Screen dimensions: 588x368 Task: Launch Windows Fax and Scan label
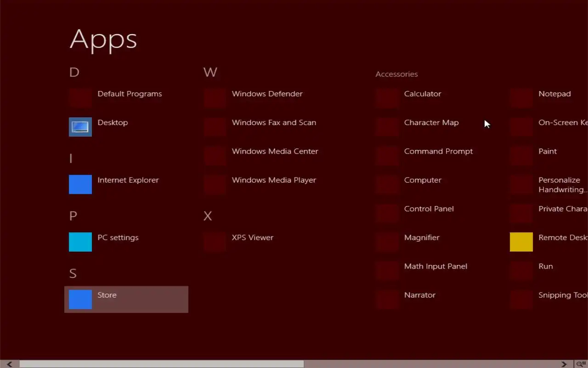pos(274,122)
